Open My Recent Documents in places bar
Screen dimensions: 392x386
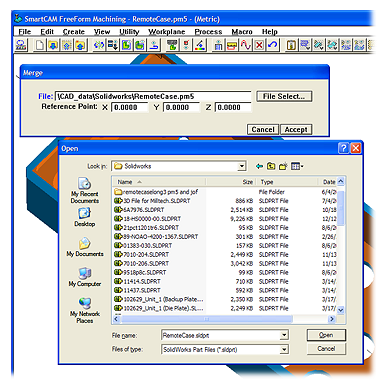(85, 190)
